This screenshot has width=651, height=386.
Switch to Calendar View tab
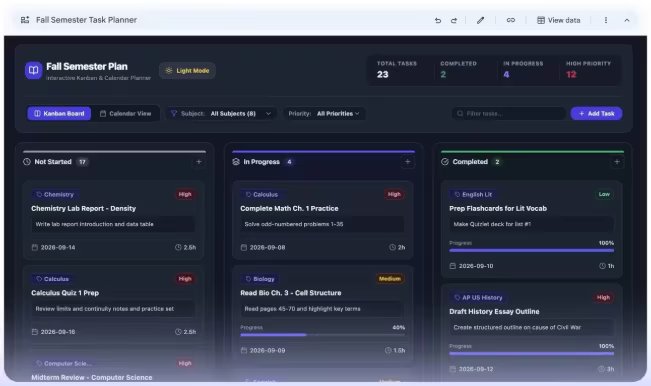125,113
